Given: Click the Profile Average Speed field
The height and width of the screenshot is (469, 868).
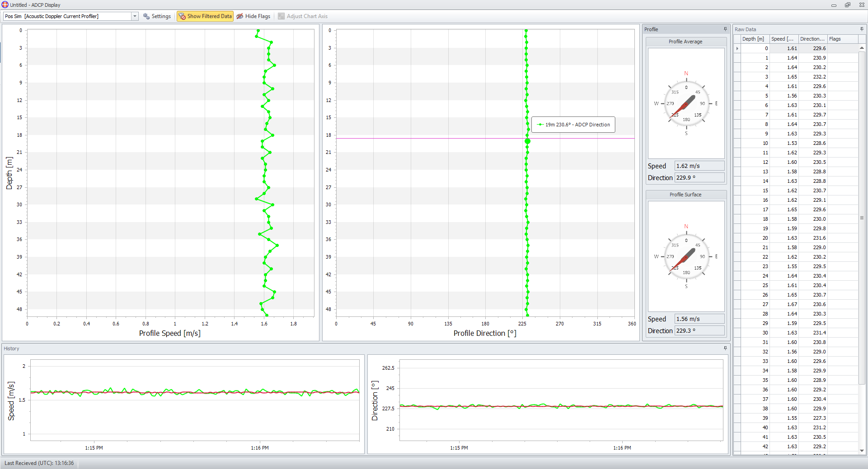Looking at the screenshot, I should point(699,166).
